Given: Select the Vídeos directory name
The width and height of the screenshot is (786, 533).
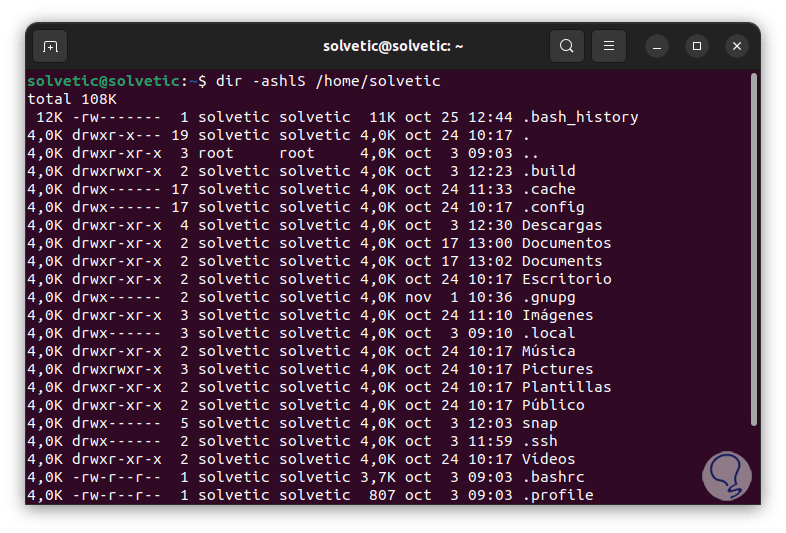Looking at the screenshot, I should 548,459.
